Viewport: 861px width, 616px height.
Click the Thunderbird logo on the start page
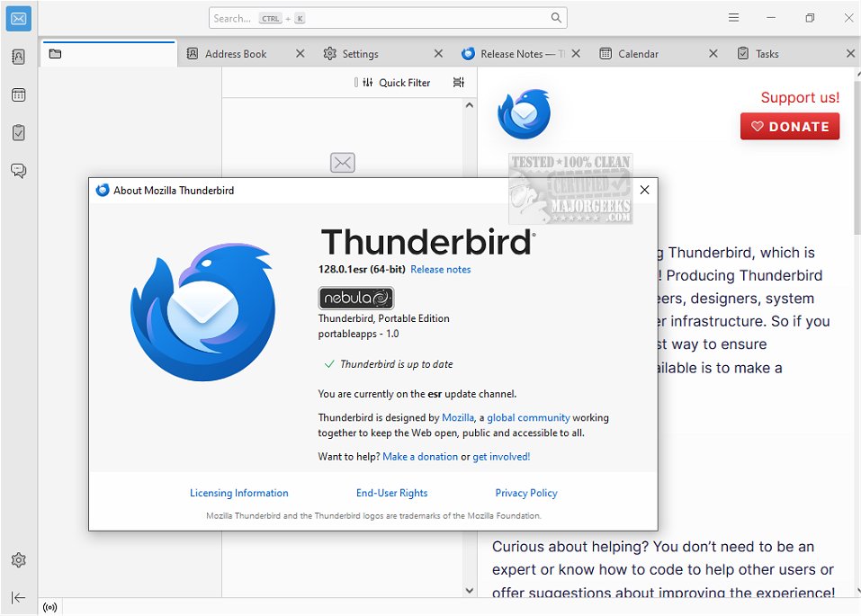pos(524,114)
